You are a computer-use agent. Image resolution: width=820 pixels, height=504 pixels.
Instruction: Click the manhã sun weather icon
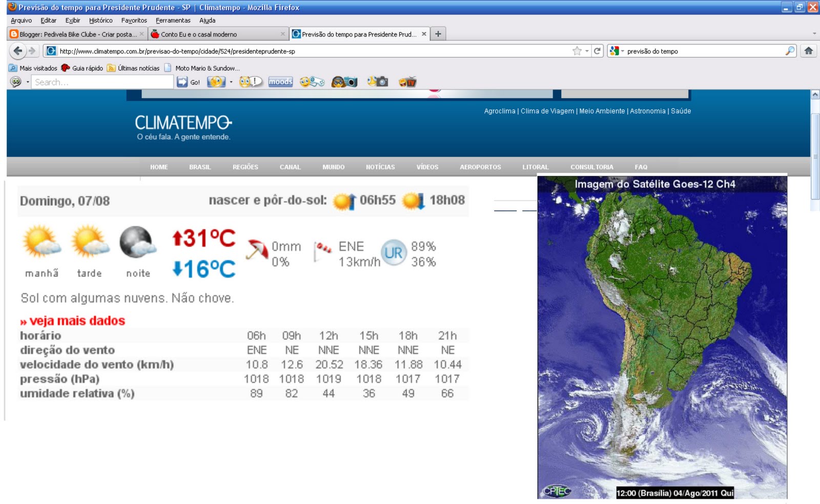pyautogui.click(x=42, y=242)
